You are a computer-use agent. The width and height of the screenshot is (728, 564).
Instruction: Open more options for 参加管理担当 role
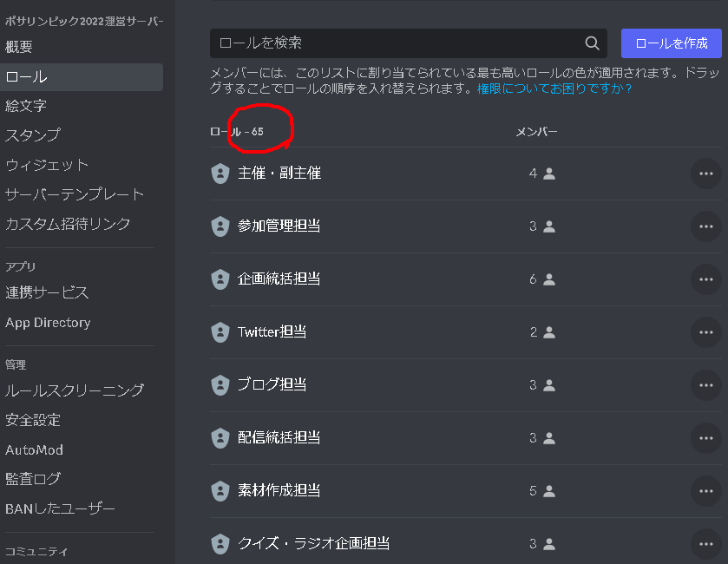point(705,226)
